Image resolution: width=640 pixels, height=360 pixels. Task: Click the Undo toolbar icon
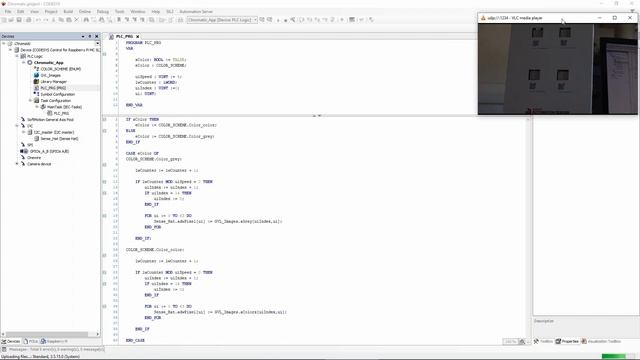(38, 20)
